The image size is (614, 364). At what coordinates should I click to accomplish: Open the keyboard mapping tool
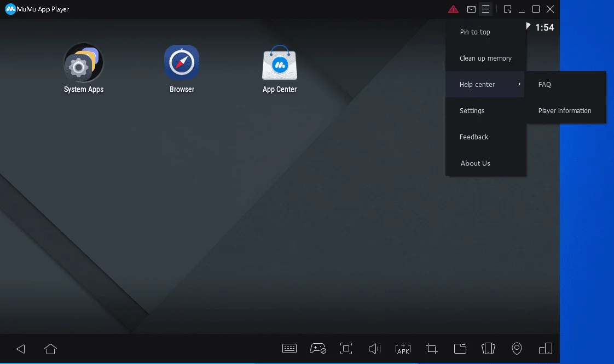289,349
